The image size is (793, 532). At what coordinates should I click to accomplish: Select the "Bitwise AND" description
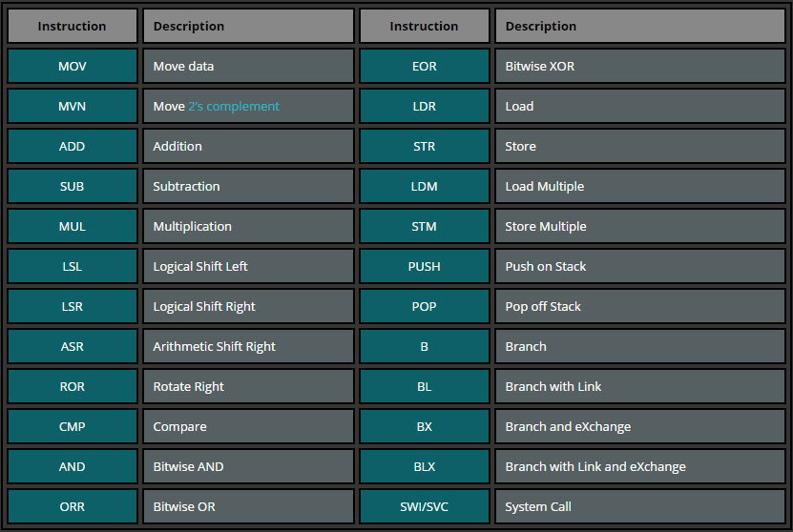click(187, 467)
